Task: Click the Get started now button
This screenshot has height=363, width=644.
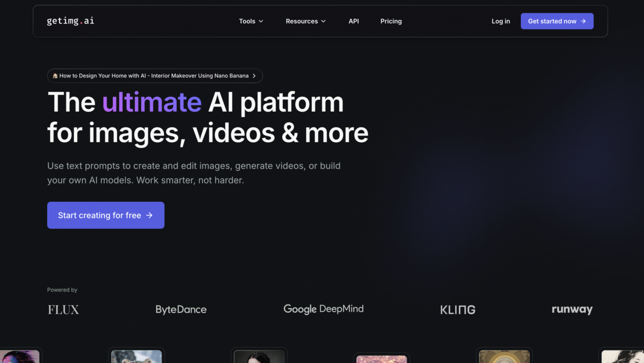Action: click(557, 21)
